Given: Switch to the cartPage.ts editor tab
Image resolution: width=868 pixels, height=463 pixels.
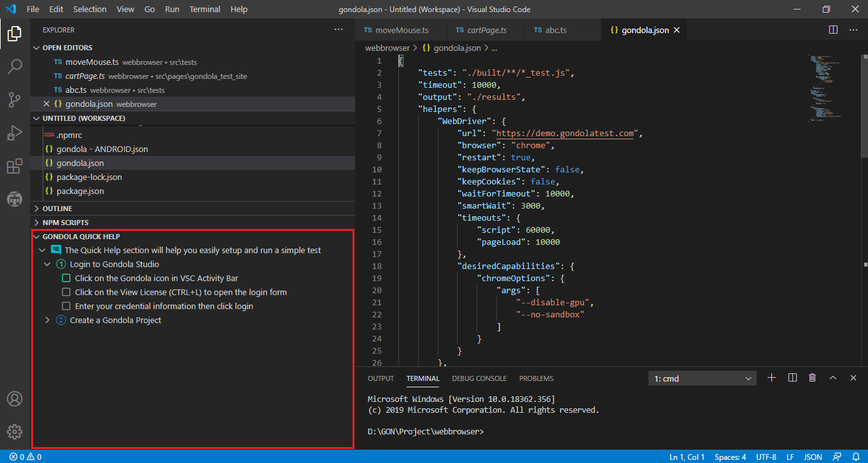Looking at the screenshot, I should tap(486, 30).
